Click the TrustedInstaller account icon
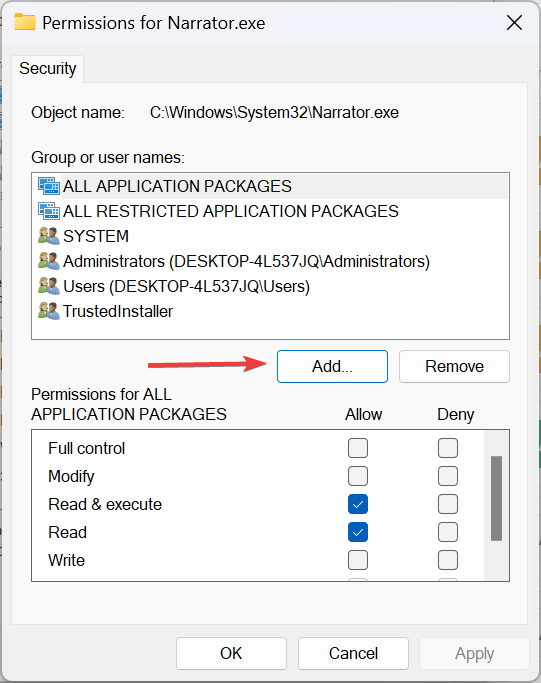The height and width of the screenshot is (683, 541). [49, 311]
